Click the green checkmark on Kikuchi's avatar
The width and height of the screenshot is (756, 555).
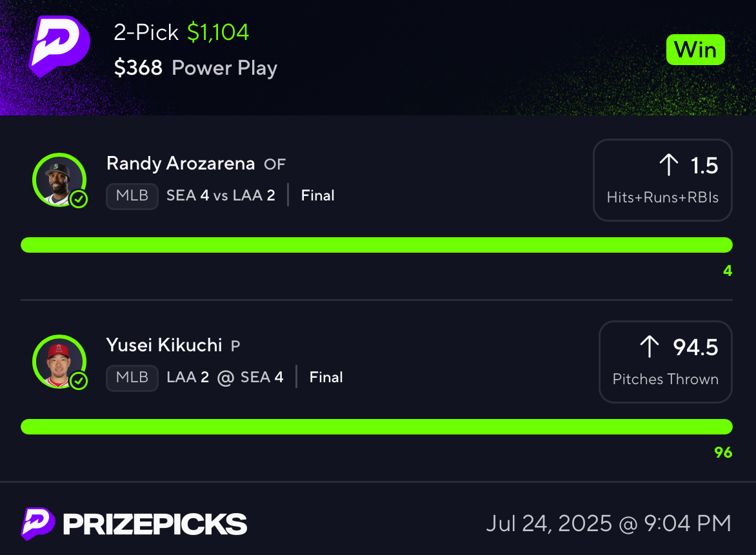click(79, 380)
